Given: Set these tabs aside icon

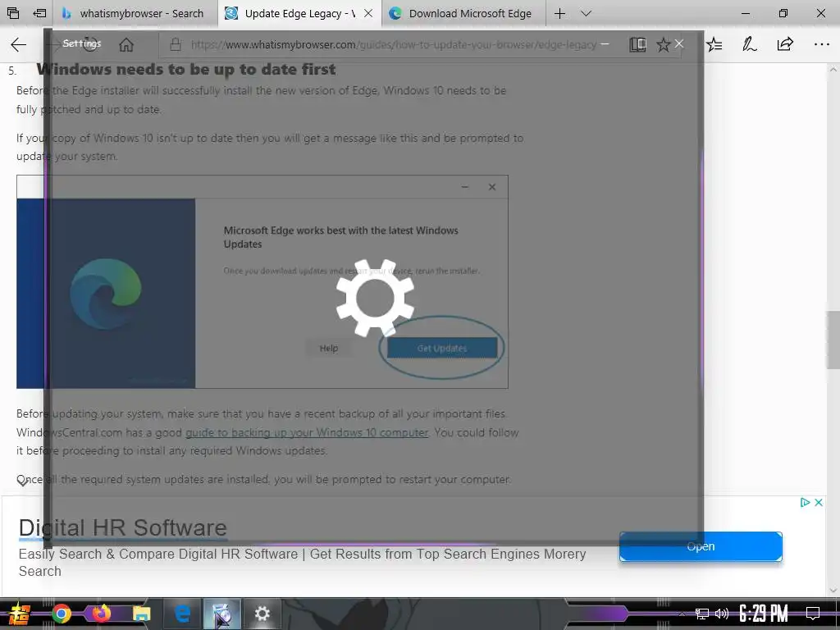Looking at the screenshot, I should coord(39,13).
